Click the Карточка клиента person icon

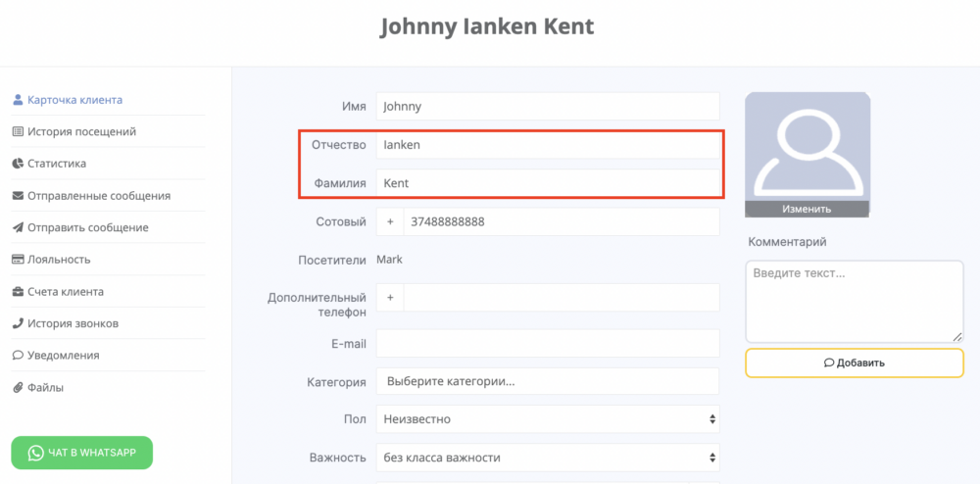coord(18,100)
